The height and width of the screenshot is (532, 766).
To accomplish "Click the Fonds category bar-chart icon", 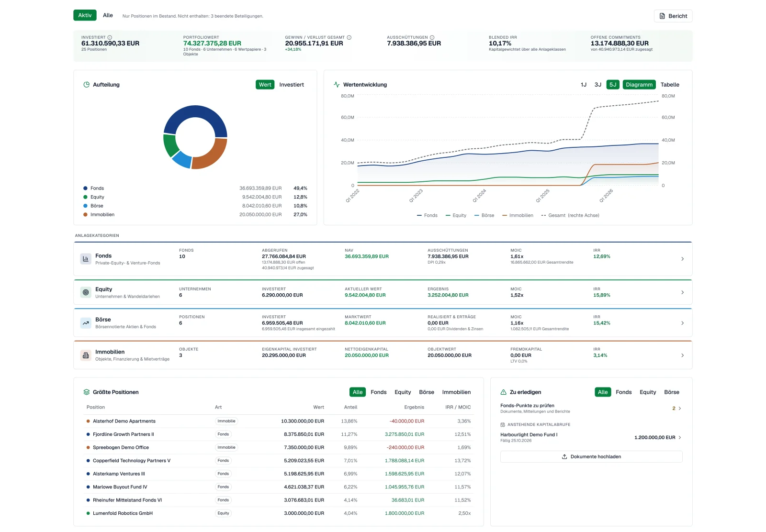I will 86,259.
